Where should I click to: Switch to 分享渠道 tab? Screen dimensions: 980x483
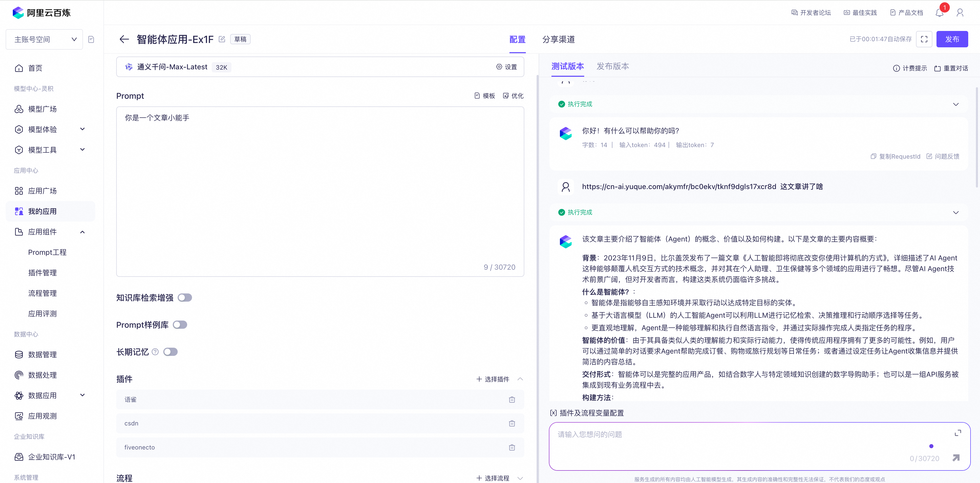click(x=558, y=39)
